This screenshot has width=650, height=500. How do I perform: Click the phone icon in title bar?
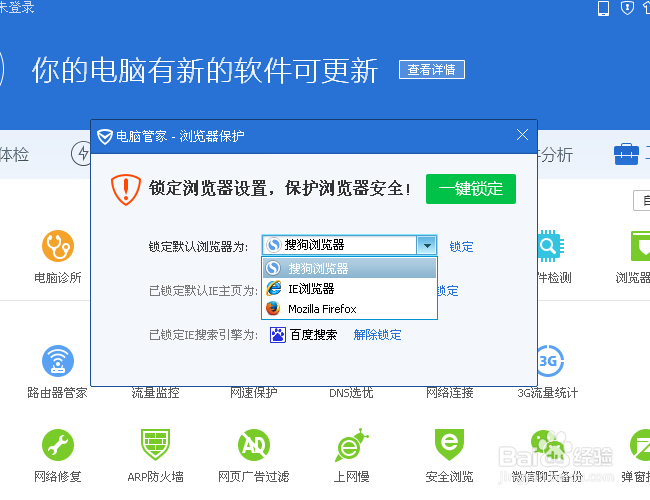click(x=603, y=8)
